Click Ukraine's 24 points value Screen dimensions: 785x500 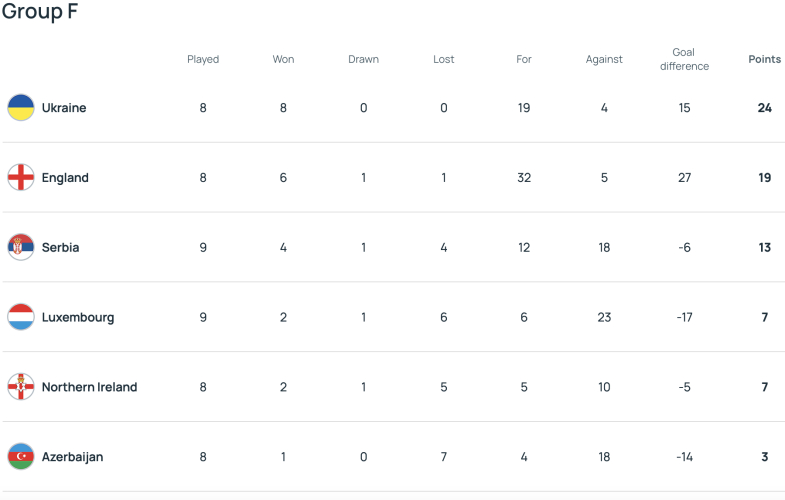point(764,108)
